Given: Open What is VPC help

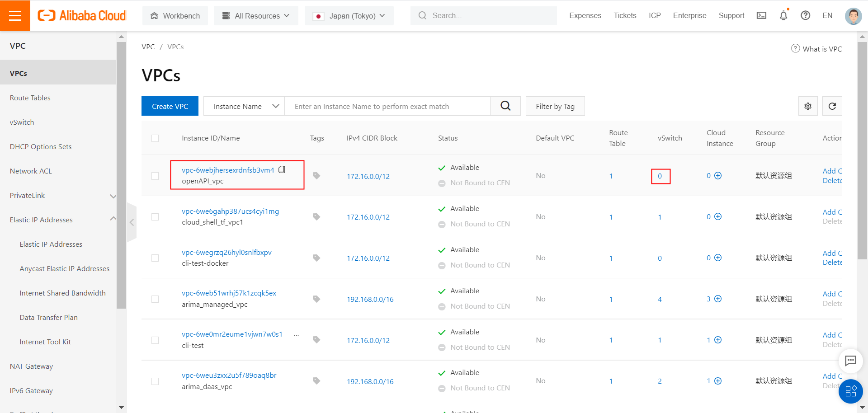Looking at the screenshot, I should (816, 49).
